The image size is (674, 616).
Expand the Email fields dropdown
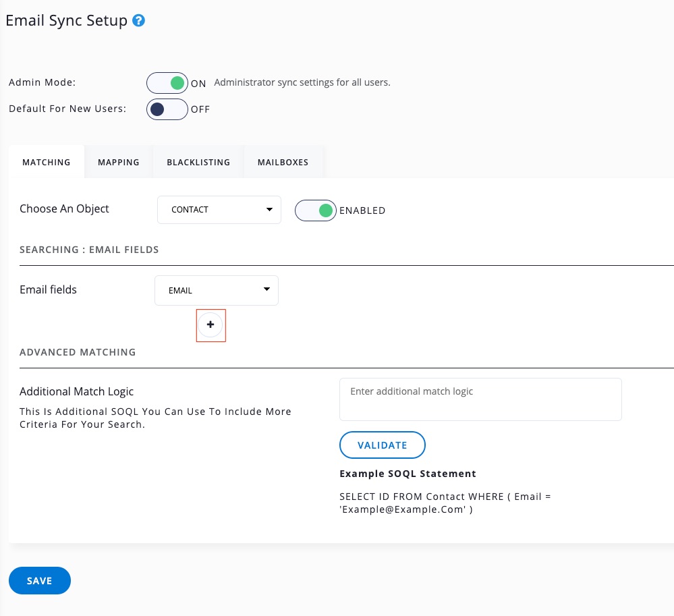[216, 291]
